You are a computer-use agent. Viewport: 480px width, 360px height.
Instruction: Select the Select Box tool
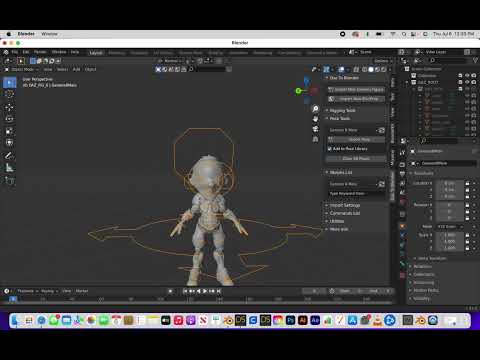click(9, 82)
